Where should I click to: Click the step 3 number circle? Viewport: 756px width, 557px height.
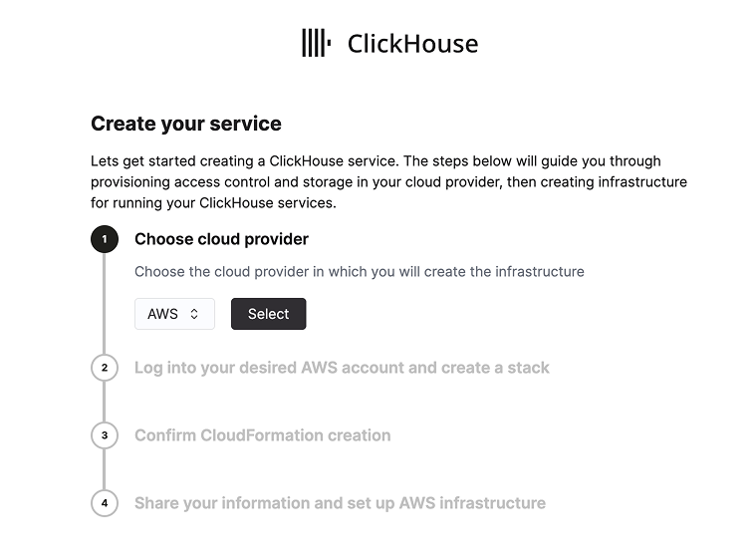tap(105, 435)
